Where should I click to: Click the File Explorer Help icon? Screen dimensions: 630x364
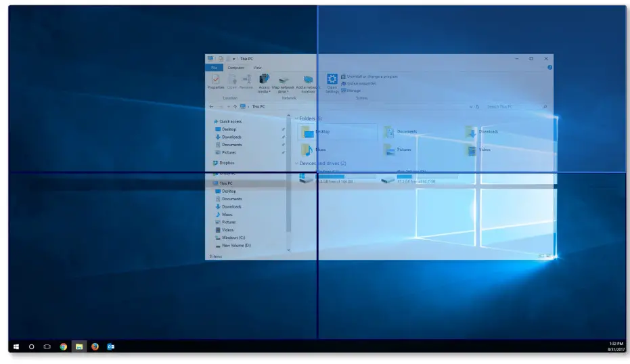pyautogui.click(x=549, y=68)
